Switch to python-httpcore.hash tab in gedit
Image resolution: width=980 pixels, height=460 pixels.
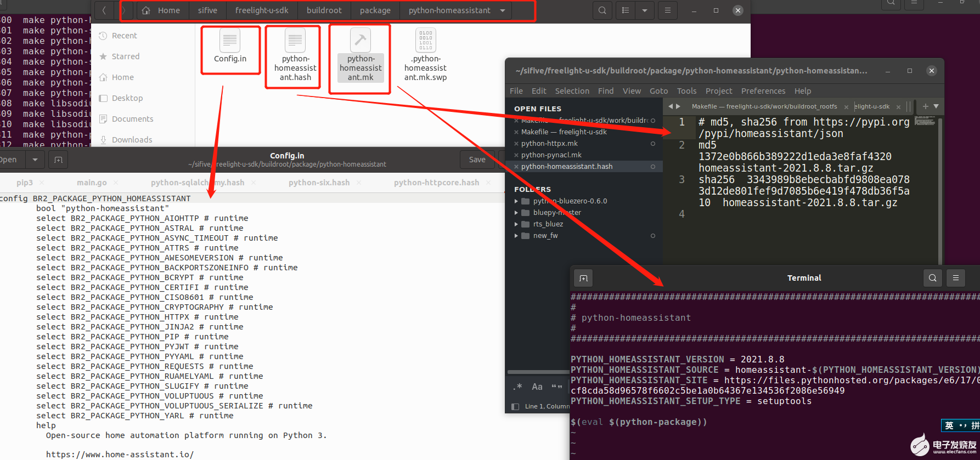[x=436, y=183]
